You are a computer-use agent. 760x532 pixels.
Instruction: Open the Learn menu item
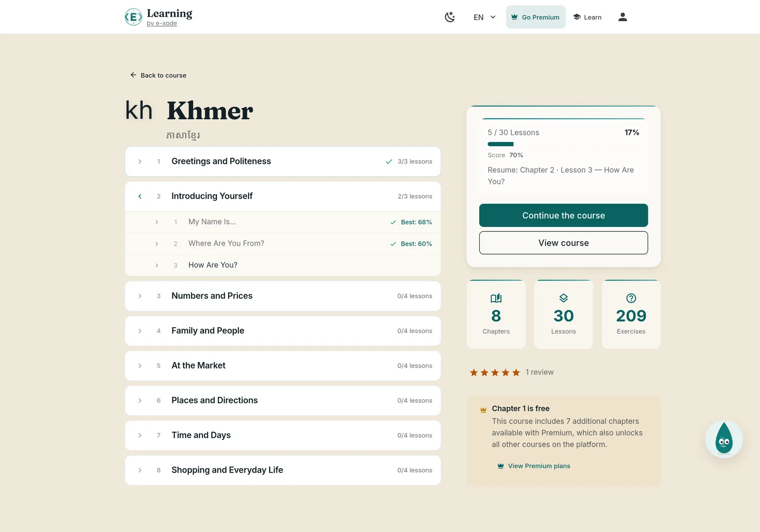[x=588, y=17]
